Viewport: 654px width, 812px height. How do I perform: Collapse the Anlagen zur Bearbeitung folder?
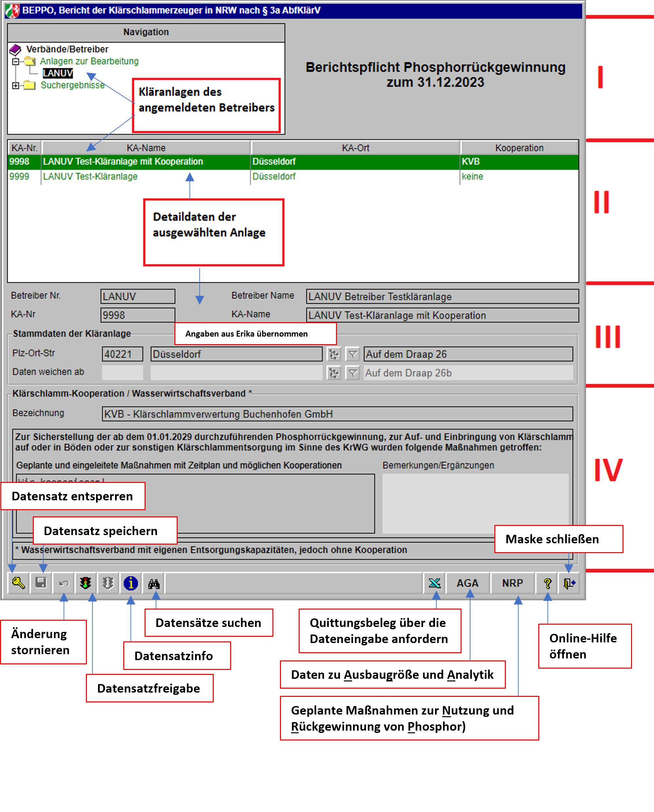(x=15, y=61)
